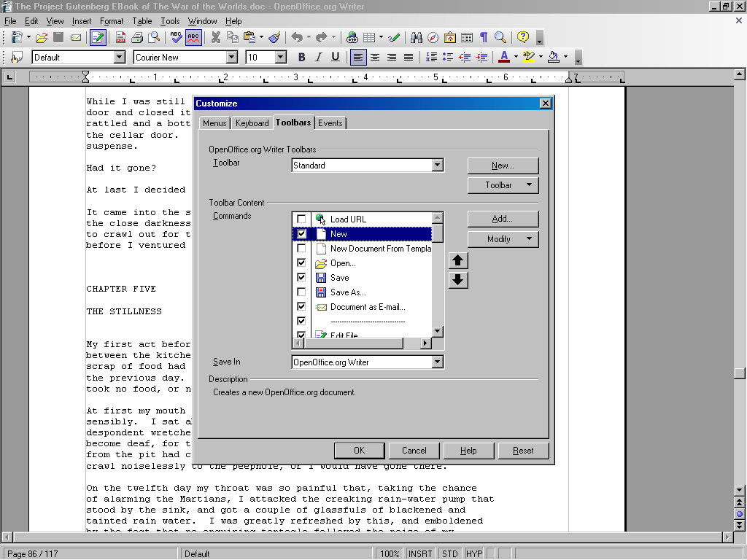Check the Save As... command checkbox
This screenshot has width=747, height=560.
pos(301,292)
